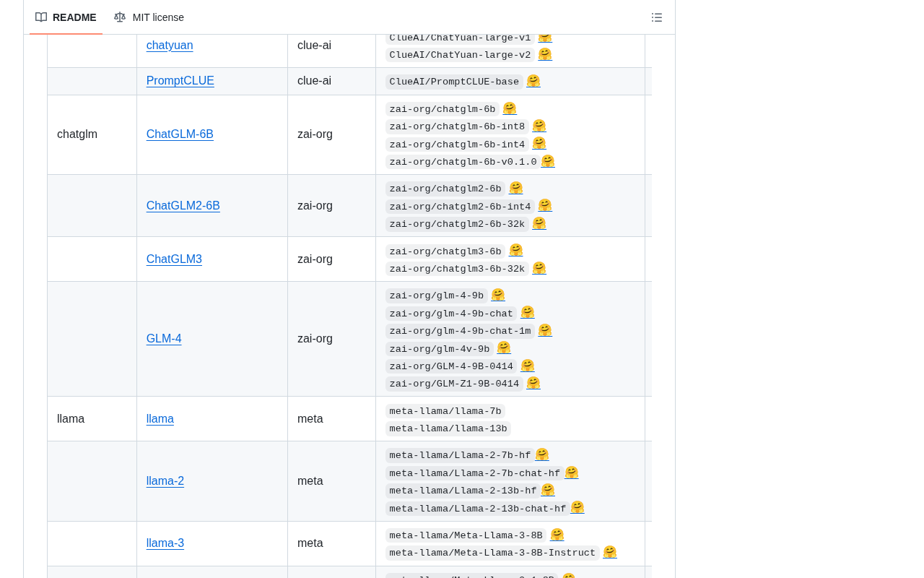Follow the ChatGLM2-6B link
924x578 pixels.
[183, 206]
